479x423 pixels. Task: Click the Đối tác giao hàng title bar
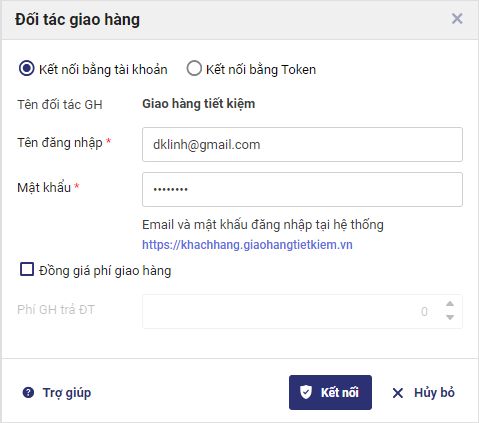point(239,20)
